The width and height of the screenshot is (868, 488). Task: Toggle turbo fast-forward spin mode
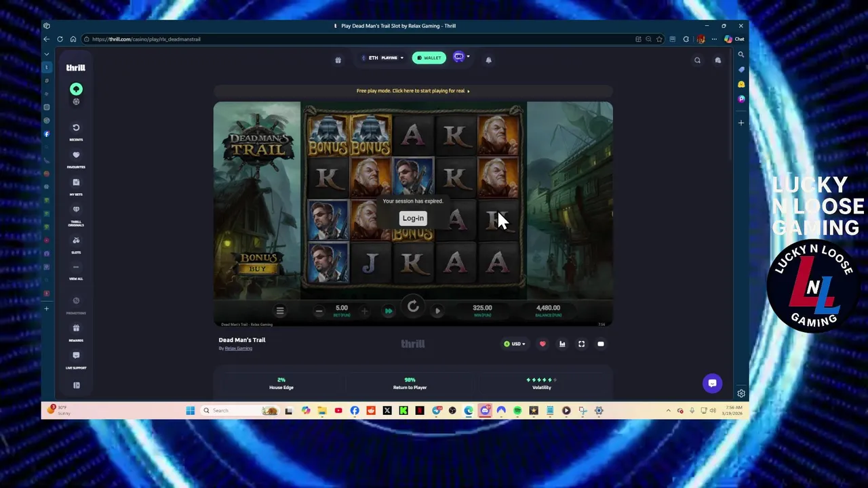[389, 311]
